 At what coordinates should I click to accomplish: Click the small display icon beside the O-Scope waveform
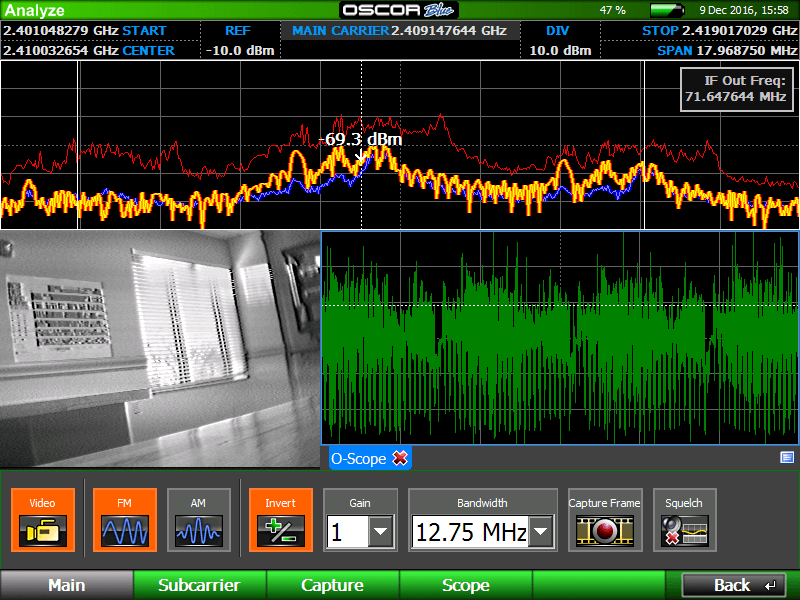(x=788, y=458)
